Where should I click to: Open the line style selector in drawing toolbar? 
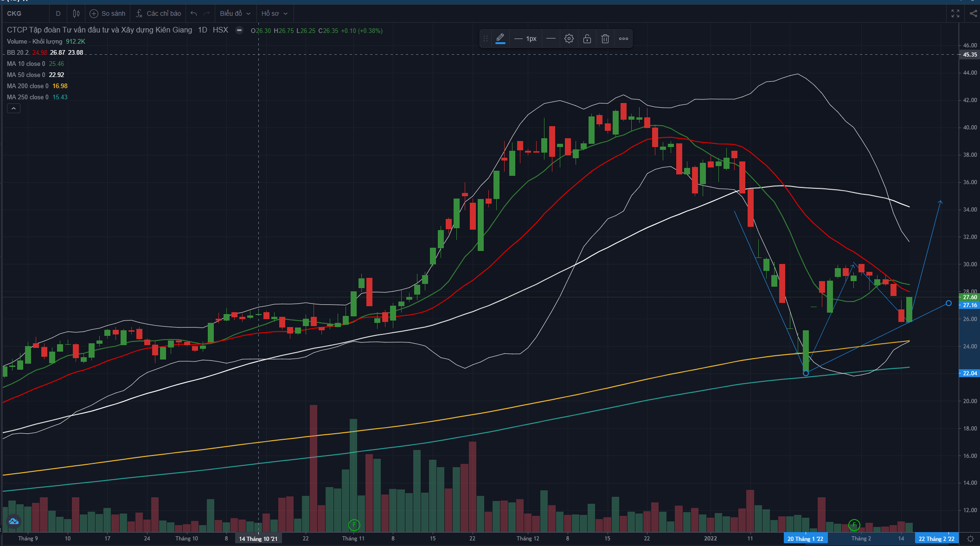pyautogui.click(x=551, y=39)
